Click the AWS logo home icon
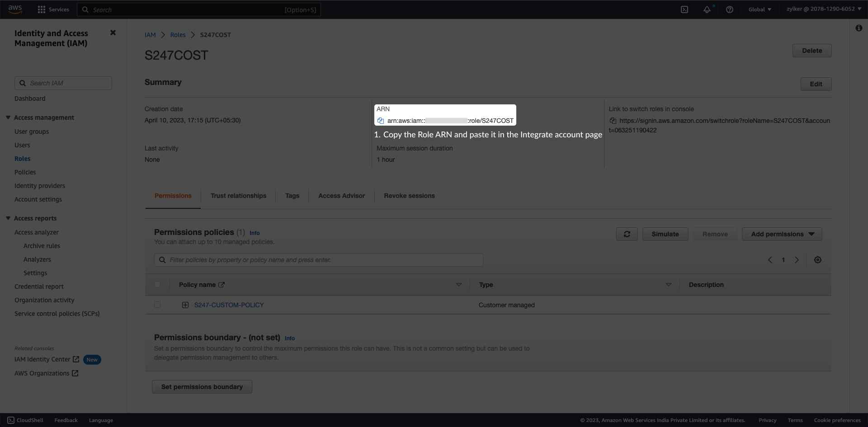The image size is (868, 427). coord(15,9)
